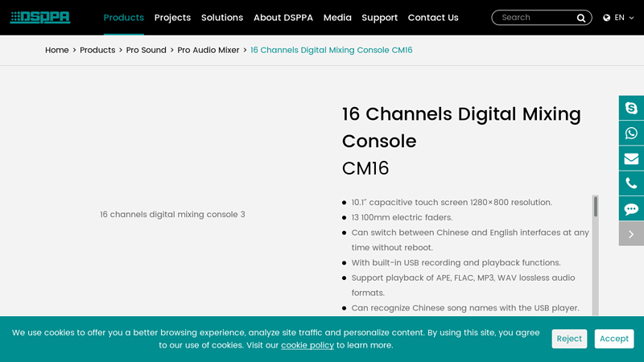Click the DSPPA logo
644x362 pixels.
40,17
